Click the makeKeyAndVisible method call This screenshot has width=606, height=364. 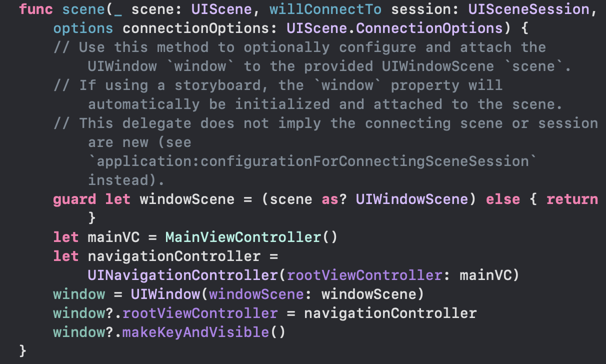pyautogui.click(x=195, y=332)
